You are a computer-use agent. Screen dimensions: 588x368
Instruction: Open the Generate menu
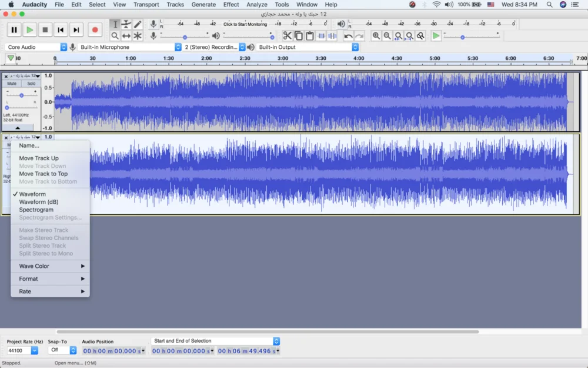pos(203,5)
